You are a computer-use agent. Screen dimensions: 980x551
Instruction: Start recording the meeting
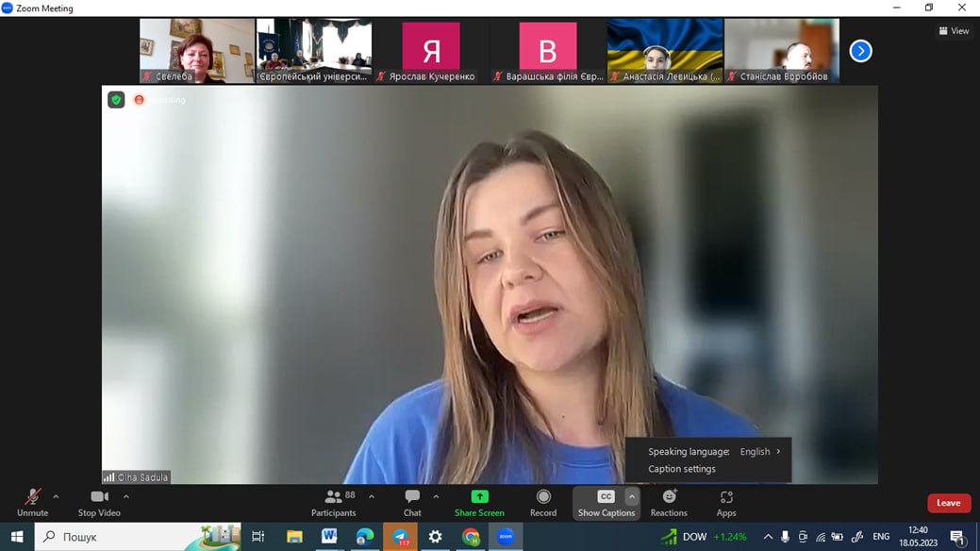pyautogui.click(x=543, y=503)
